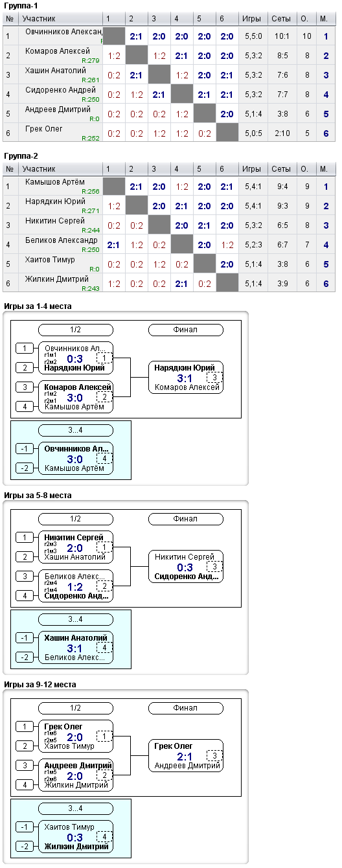The image size is (342, 868).
Task: Click match number 1 box in 1-4 places bracket
Action: pyautogui.click(x=104, y=358)
